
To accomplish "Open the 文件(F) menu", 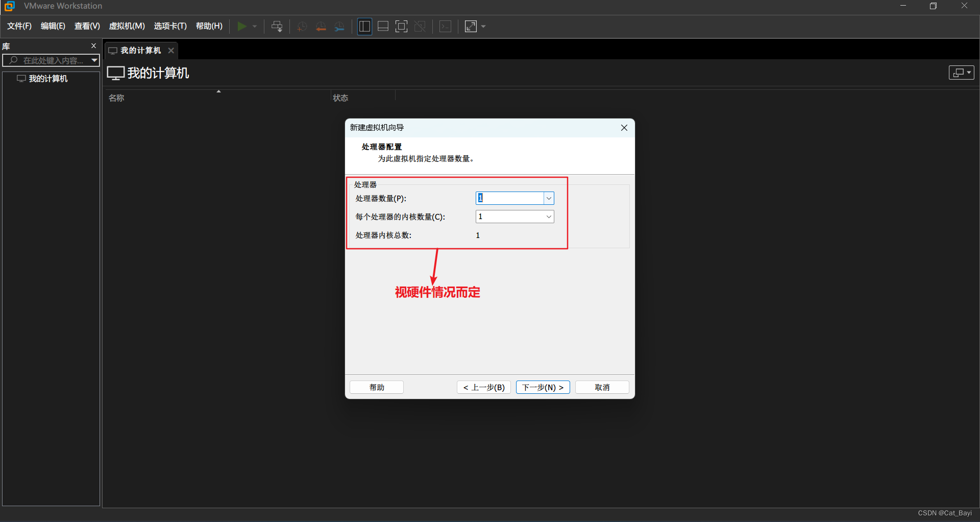I will point(19,26).
